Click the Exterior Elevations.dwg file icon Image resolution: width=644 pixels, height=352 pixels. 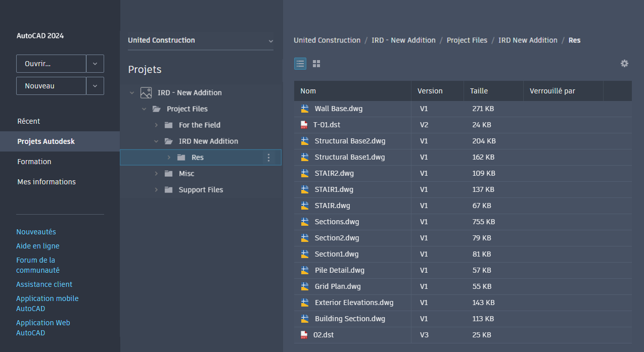click(304, 303)
